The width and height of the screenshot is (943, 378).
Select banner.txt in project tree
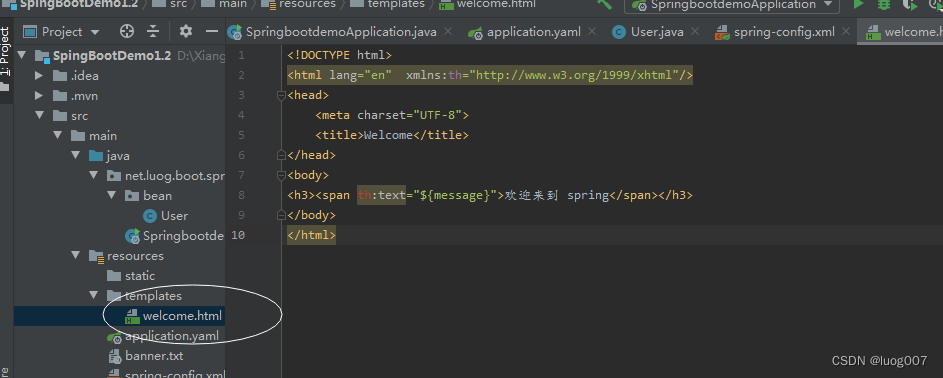pos(154,356)
